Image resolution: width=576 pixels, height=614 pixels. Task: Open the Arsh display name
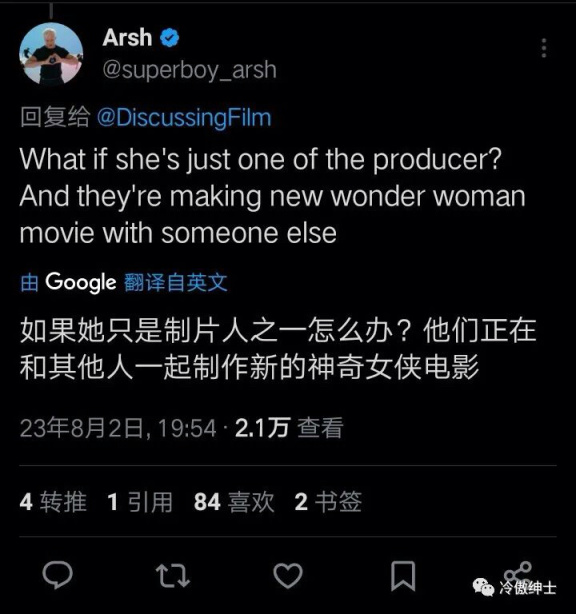[127, 38]
